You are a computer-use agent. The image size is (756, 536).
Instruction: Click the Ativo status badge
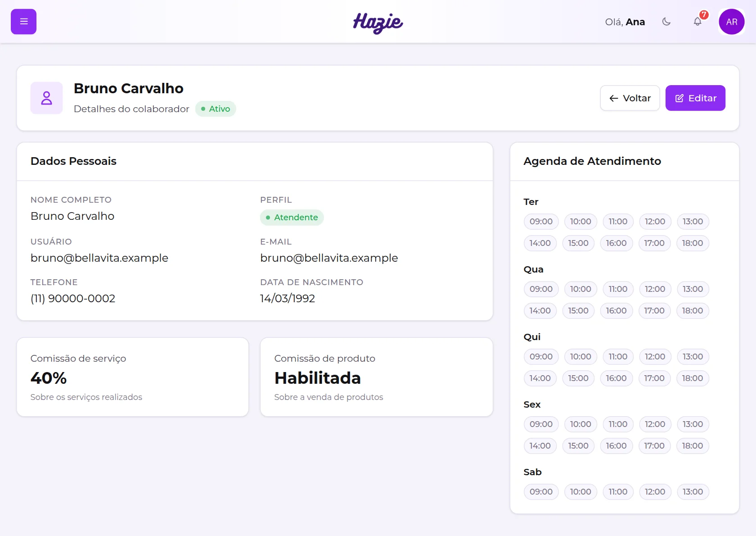click(216, 109)
